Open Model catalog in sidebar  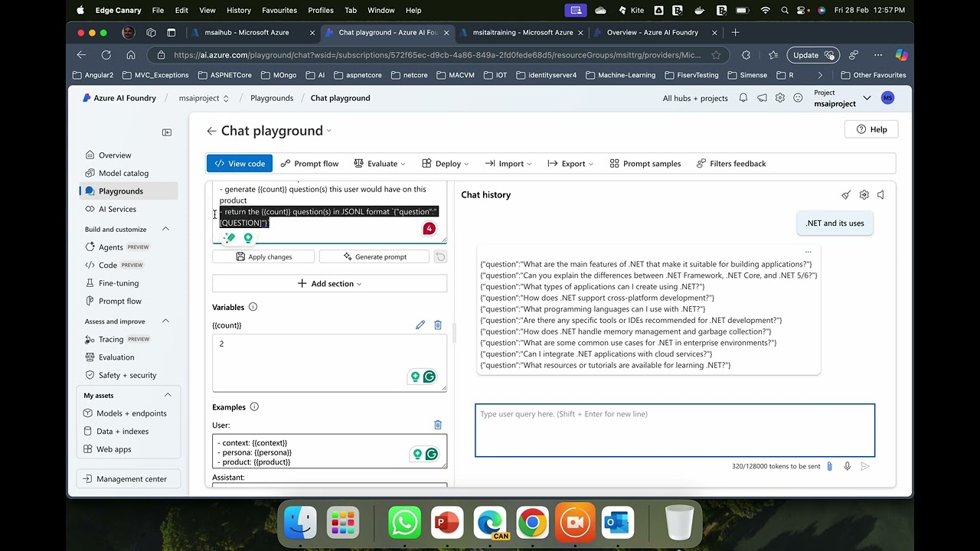123,173
